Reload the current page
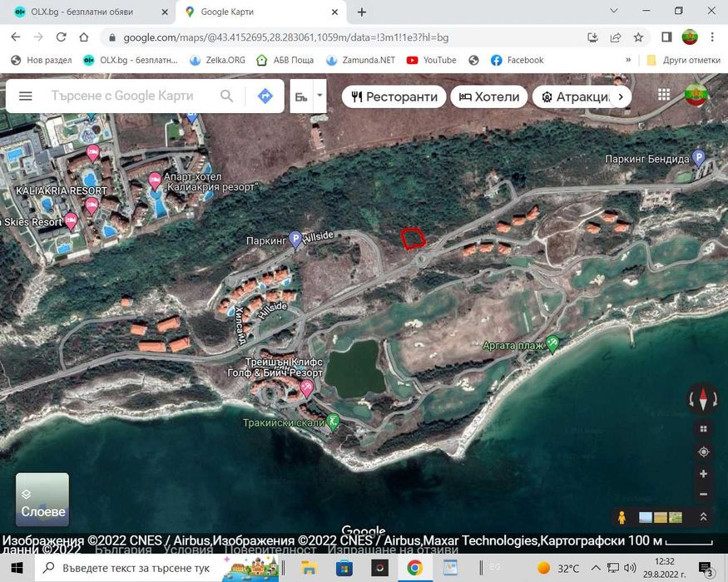Screen dimensions: 728x582 click(62, 37)
